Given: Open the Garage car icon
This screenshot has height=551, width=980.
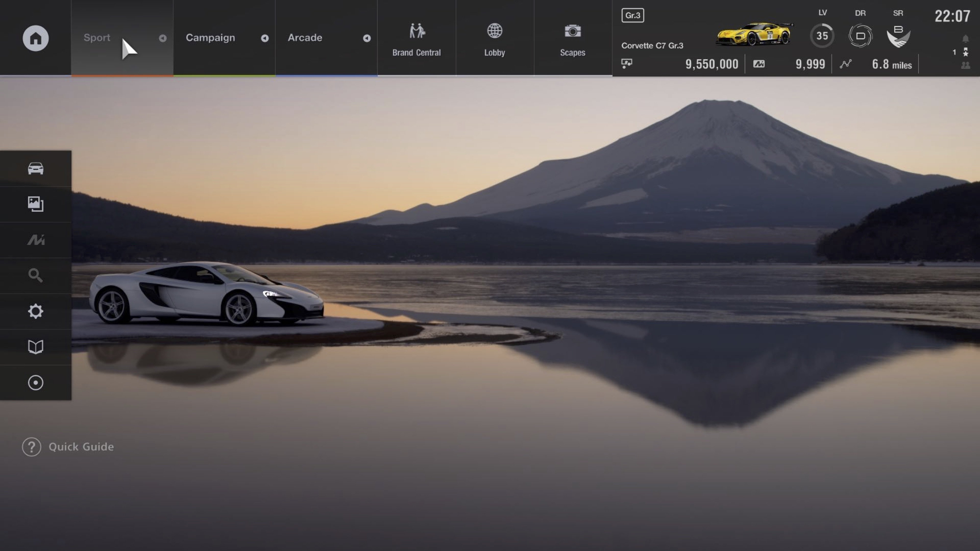Looking at the screenshot, I should tap(35, 168).
